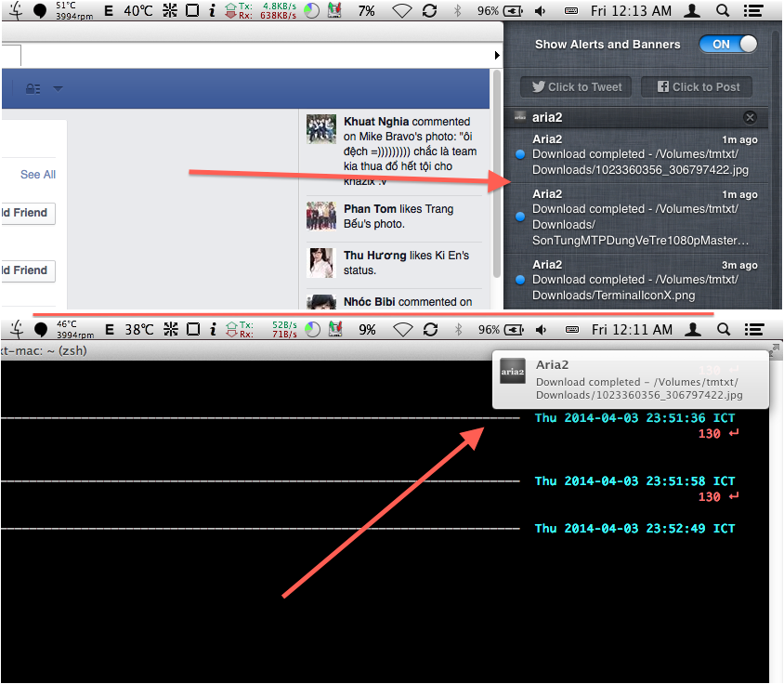784x684 pixels.
Task: Click the Click to Post Facebook button
Action: [697, 87]
